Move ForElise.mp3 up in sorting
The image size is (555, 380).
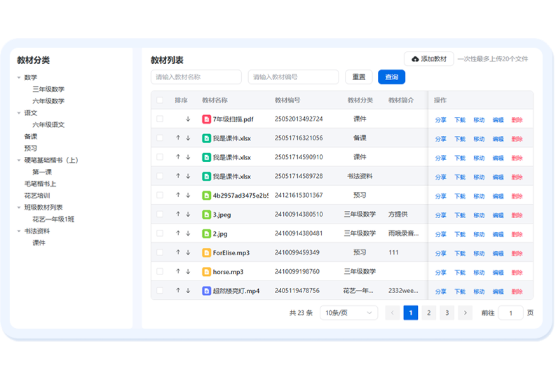[x=178, y=252]
